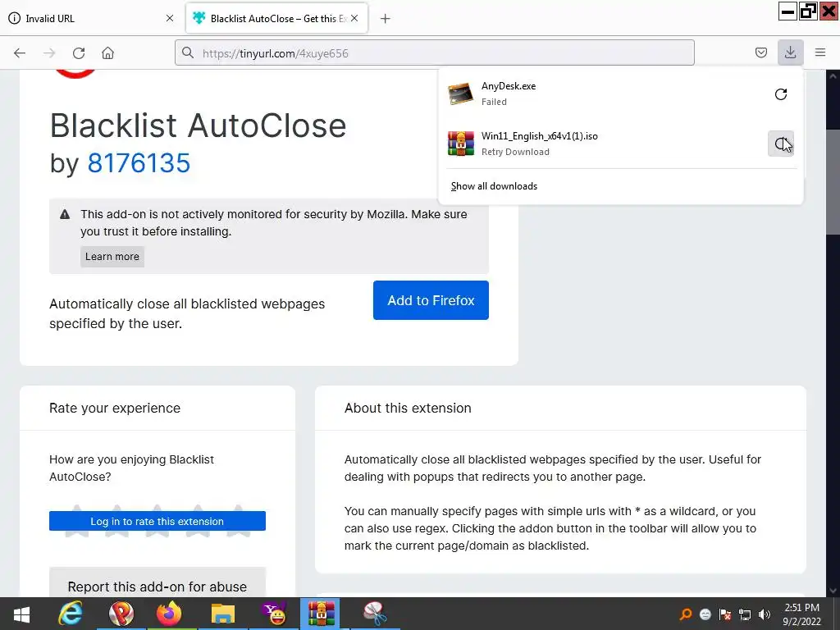Click the AnyDesk.exe file name

(509, 85)
